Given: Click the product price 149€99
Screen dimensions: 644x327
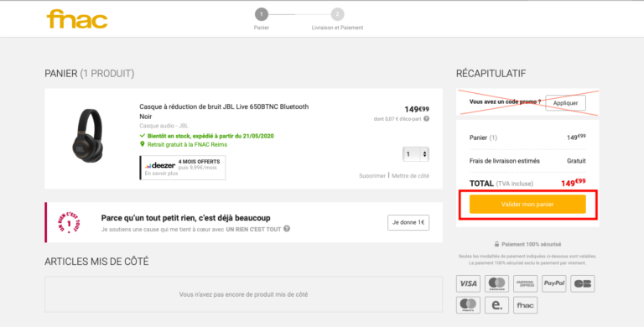Looking at the screenshot, I should pyautogui.click(x=417, y=109).
